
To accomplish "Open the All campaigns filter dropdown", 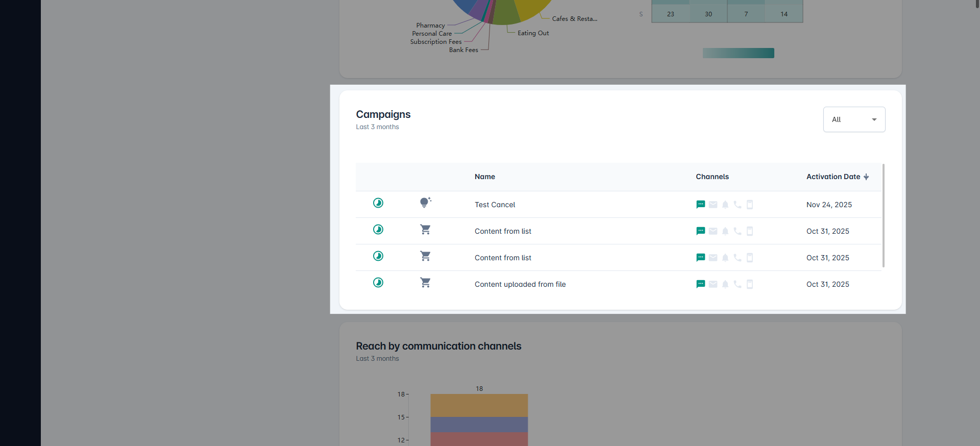I will [854, 119].
